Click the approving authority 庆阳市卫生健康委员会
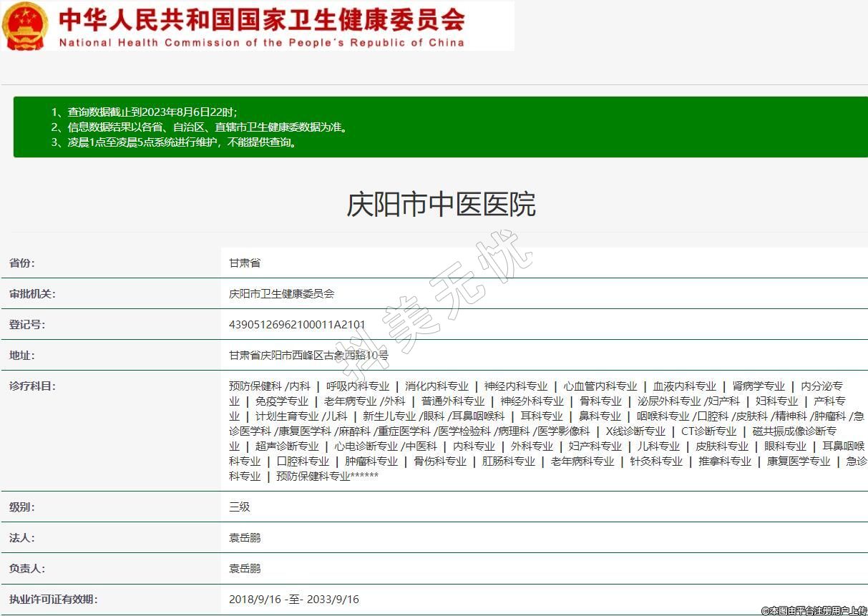Screen dimensions: 868x616 (281, 294)
